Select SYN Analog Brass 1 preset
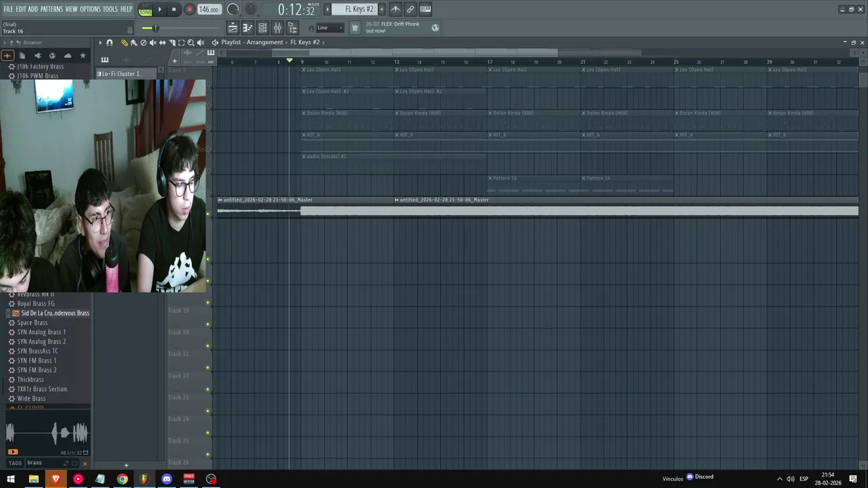Screen dimensions: 868x488 point(41,332)
